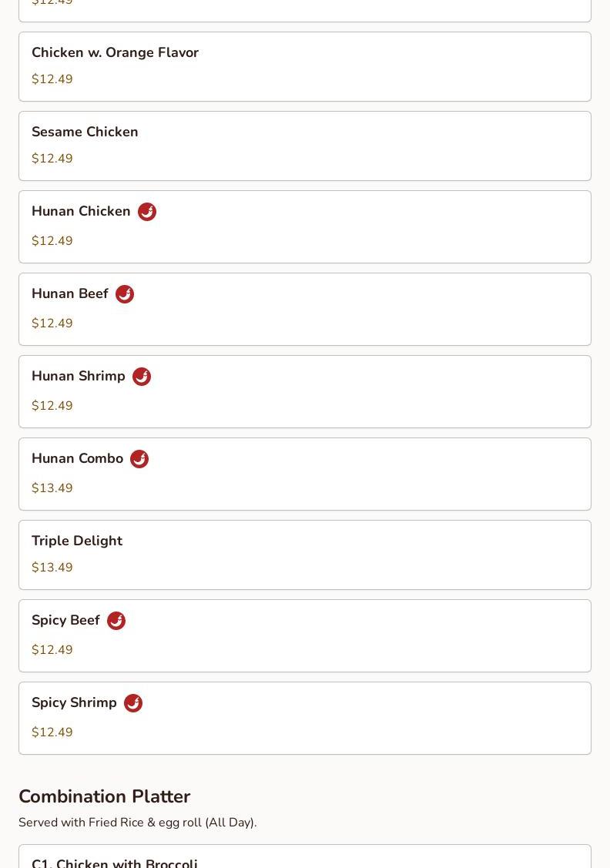Click the spicy icon beside Hunan Chicken
This screenshot has height=868, width=610.
pyautogui.click(x=147, y=212)
